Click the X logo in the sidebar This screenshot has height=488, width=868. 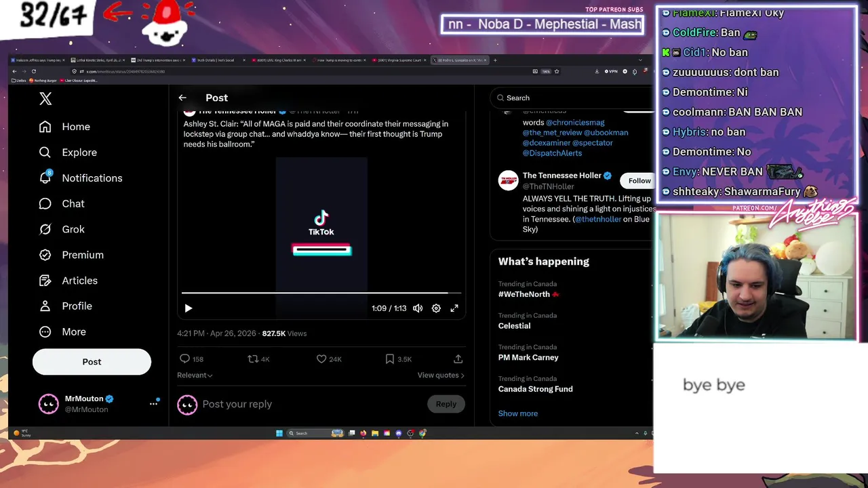click(45, 99)
